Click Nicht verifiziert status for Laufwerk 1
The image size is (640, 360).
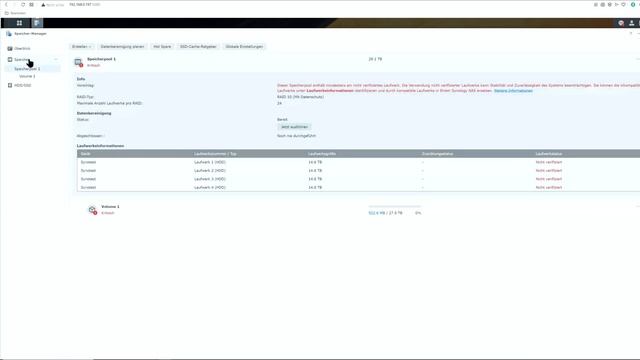coord(549,162)
